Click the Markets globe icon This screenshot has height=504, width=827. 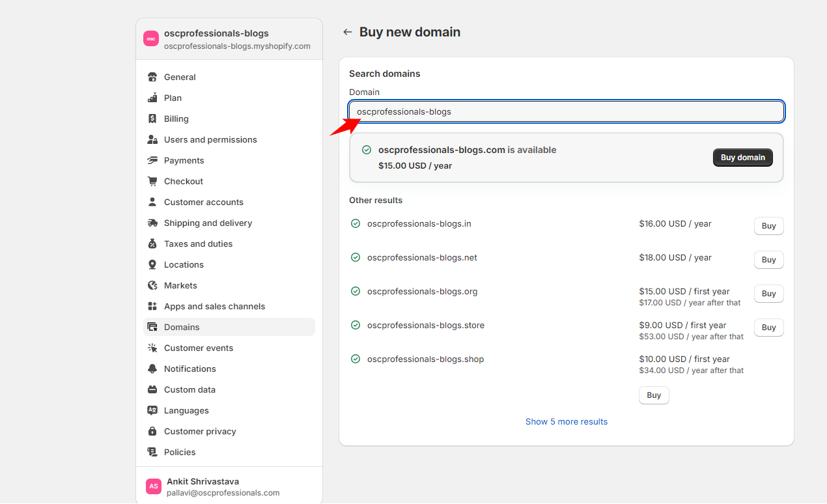click(x=152, y=285)
